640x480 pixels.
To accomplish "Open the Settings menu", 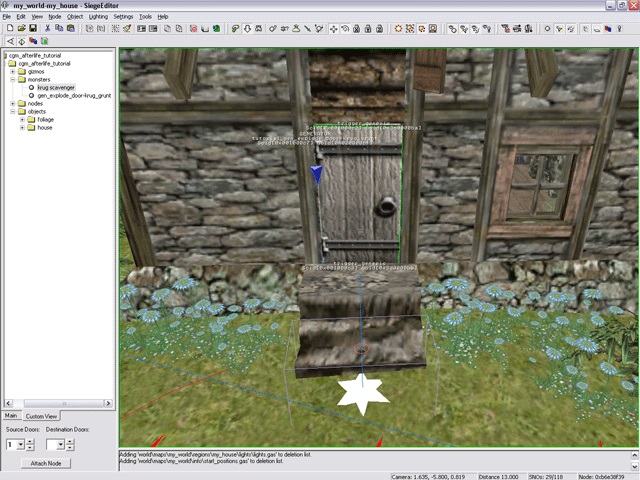I will (123, 17).
